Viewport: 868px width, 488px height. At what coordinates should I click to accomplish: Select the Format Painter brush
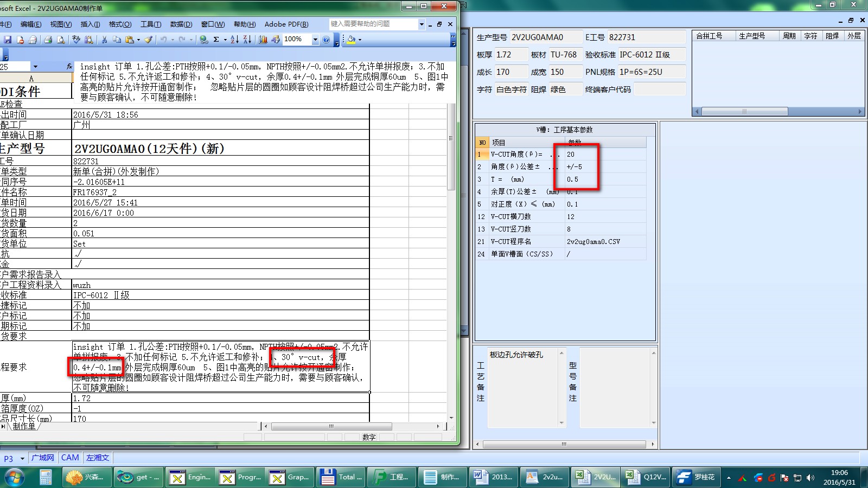click(x=149, y=40)
